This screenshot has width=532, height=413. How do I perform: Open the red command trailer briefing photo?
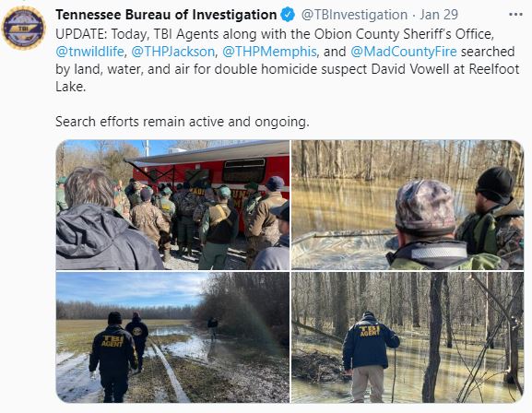pyautogui.click(x=172, y=205)
